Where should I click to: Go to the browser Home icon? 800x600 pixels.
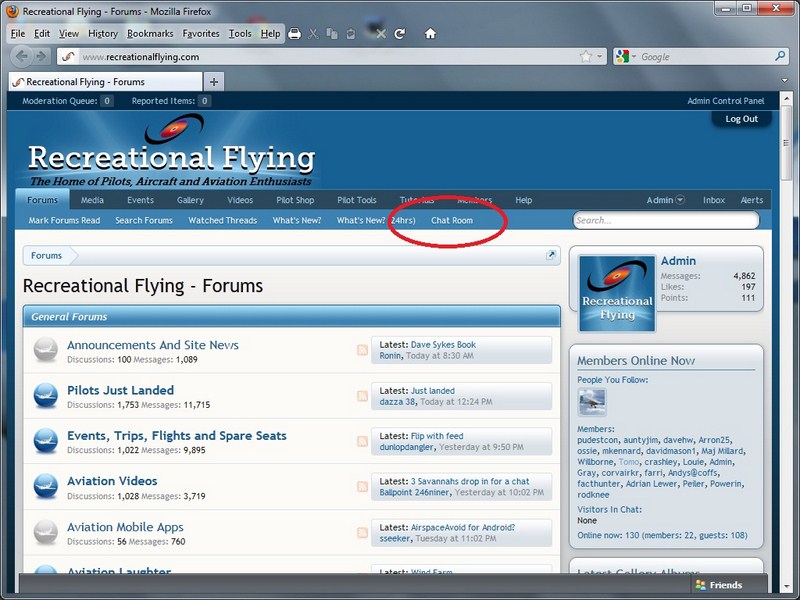point(430,34)
